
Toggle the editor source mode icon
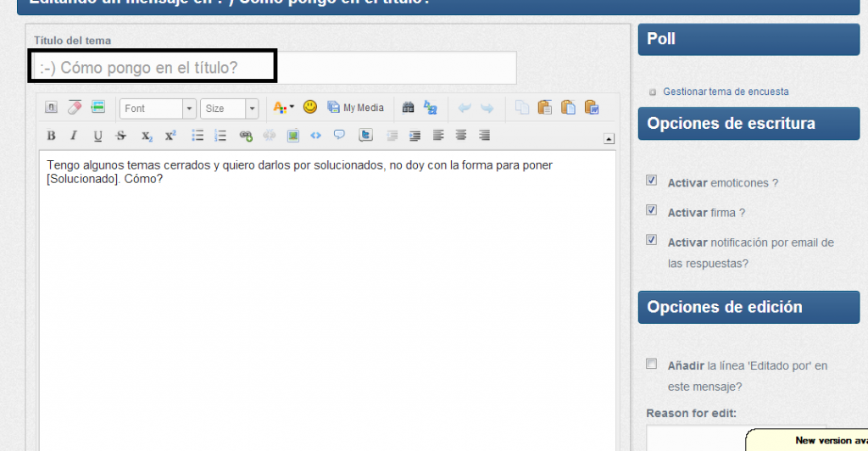(51, 108)
